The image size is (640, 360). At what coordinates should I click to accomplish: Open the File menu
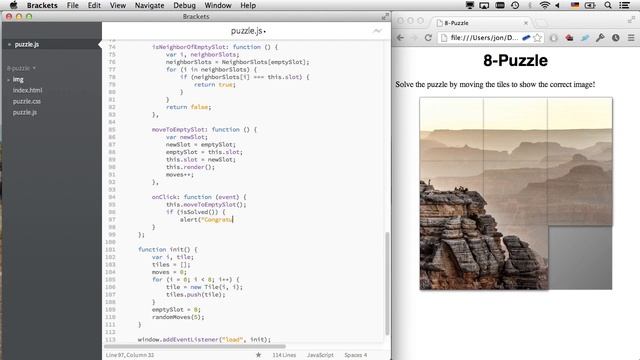tap(73, 5)
